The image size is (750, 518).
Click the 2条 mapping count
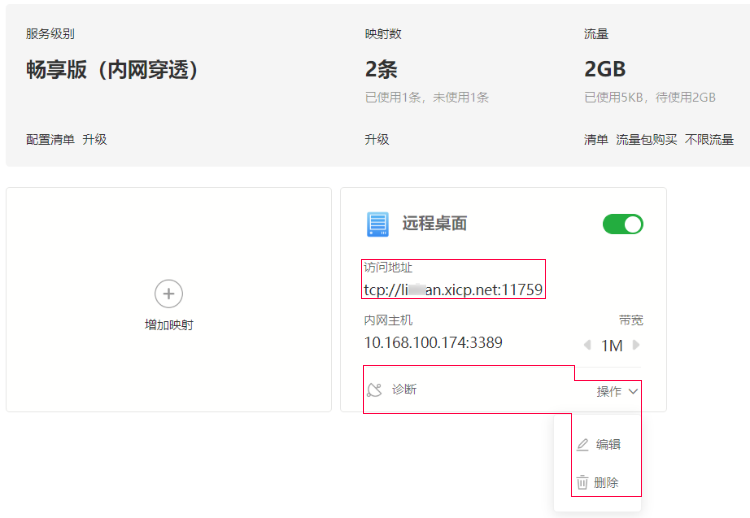[x=381, y=70]
